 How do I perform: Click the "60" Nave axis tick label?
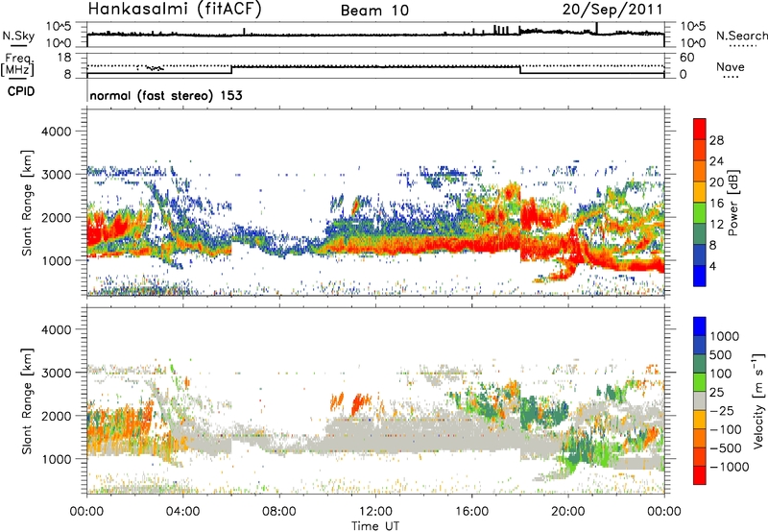[x=686, y=58]
